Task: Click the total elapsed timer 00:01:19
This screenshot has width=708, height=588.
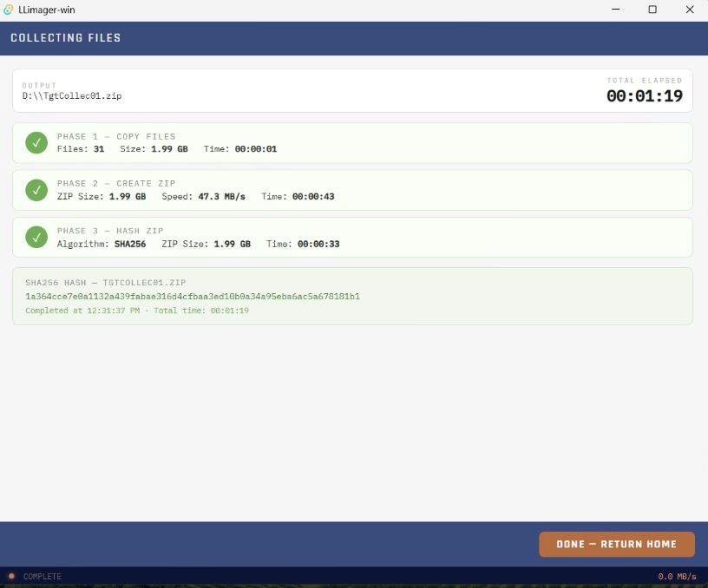Action: (645, 95)
